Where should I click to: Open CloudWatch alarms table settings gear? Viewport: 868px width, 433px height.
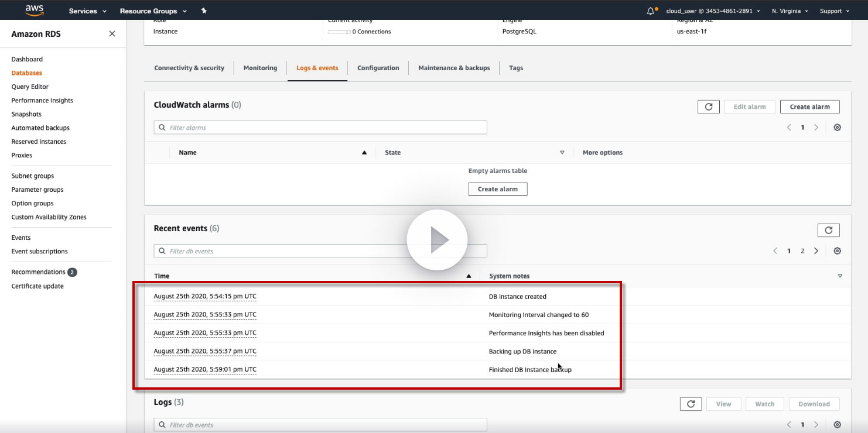pos(837,128)
